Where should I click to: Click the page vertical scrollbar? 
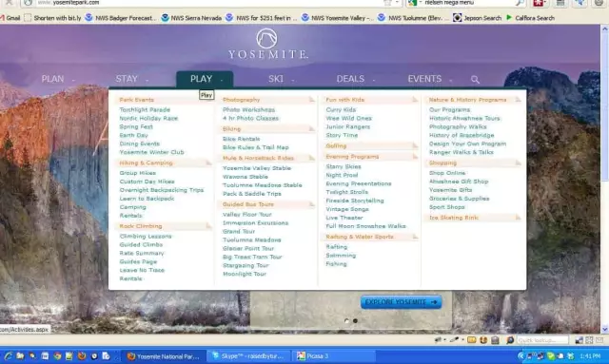pos(605,179)
